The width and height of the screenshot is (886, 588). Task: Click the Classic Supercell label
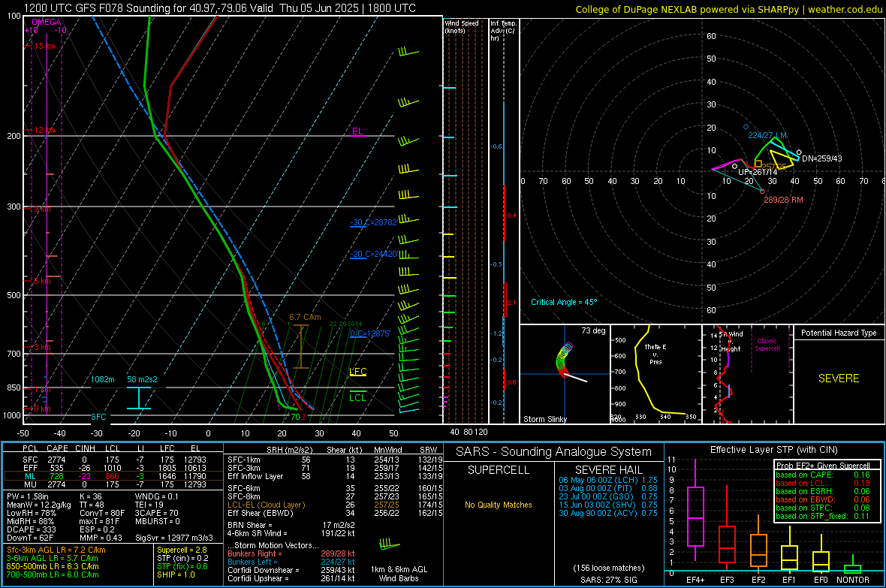coord(767,345)
